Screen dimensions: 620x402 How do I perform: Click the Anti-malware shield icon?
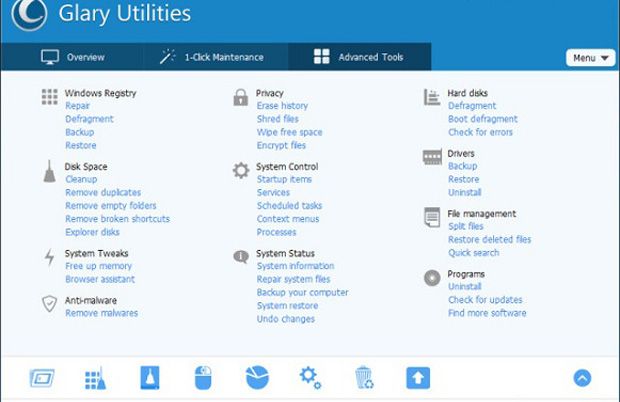[49, 304]
